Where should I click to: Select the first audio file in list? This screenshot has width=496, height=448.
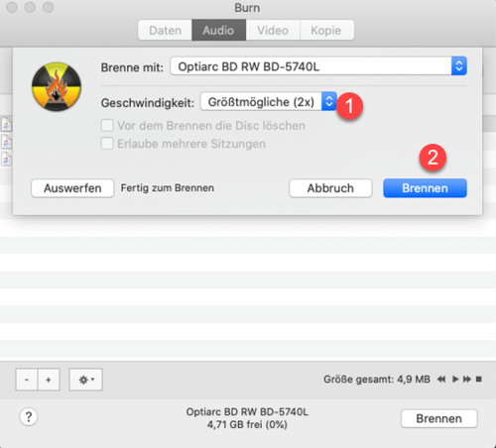(x=6, y=125)
